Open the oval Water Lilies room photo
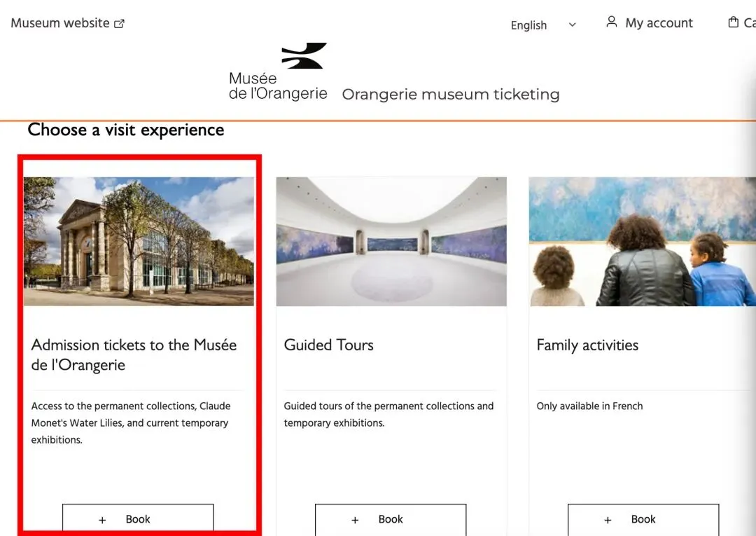This screenshot has height=536, width=756. tap(391, 241)
